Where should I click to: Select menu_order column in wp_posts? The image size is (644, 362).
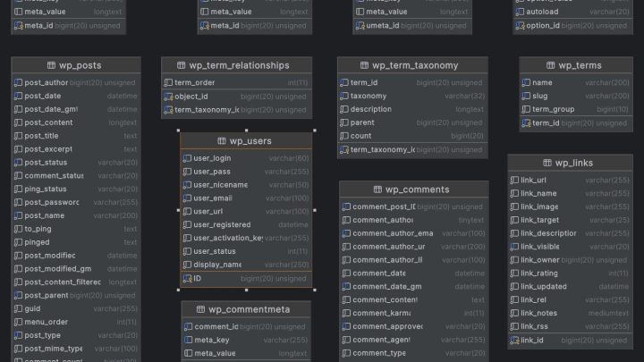(x=76, y=322)
